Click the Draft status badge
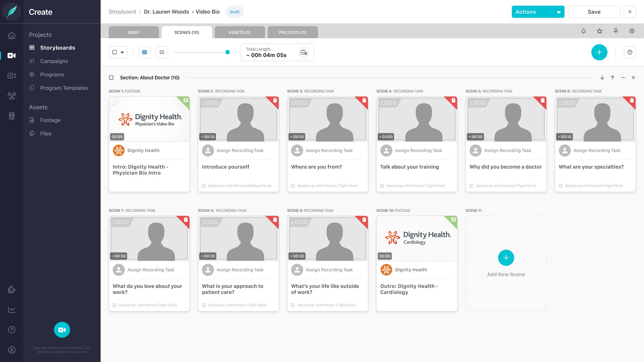Viewport: 644px width, 362px height. point(235,12)
